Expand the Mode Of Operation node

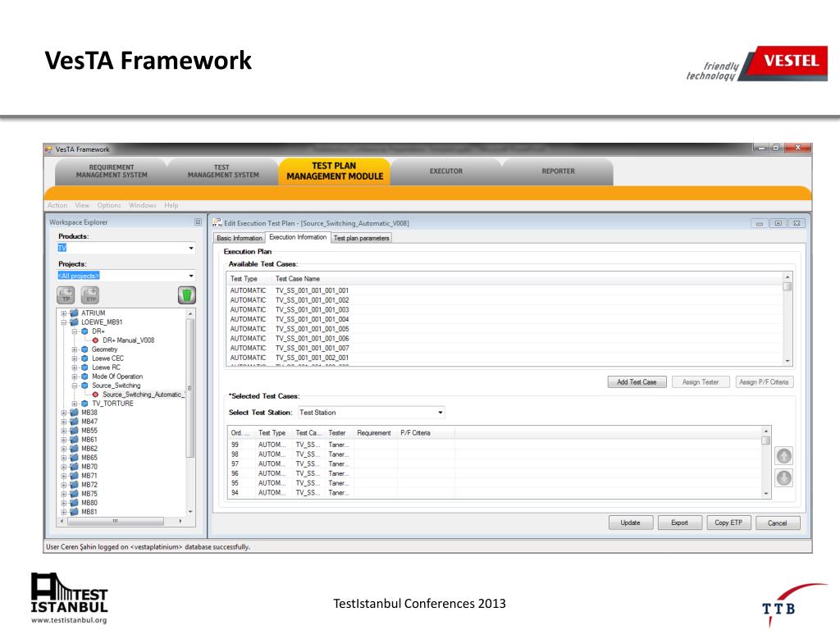tap(75, 377)
